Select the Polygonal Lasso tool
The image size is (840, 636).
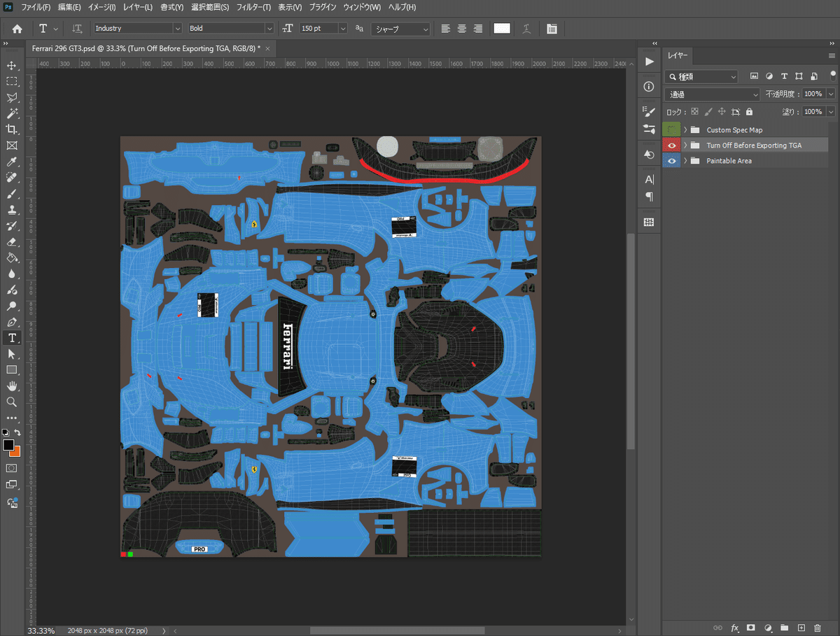coord(12,97)
